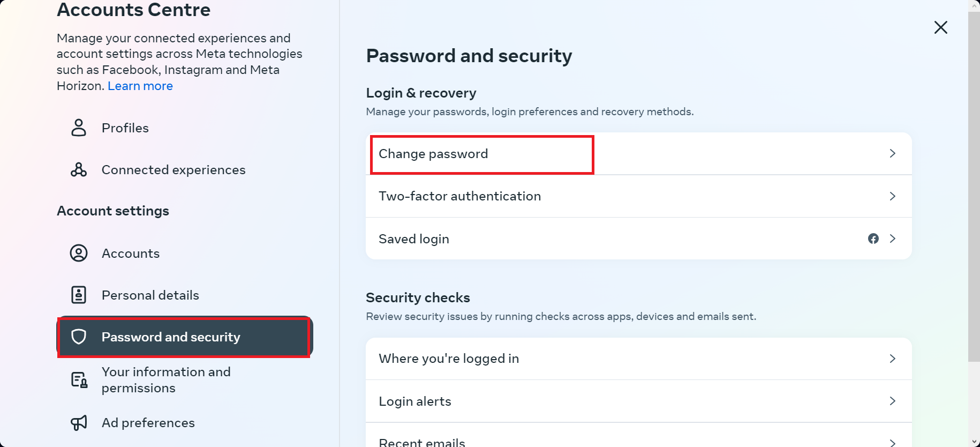The height and width of the screenshot is (447, 980).
Task: Open Where you're logged in
Action: click(638, 358)
